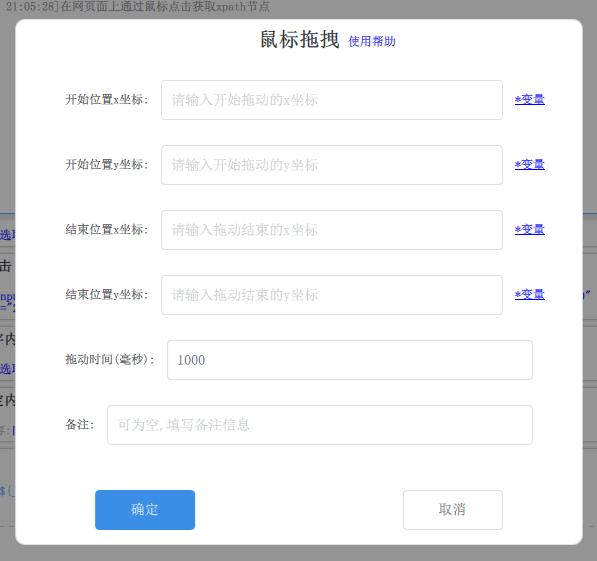597x561 pixels.
Task: Dismiss dialog using the 取消 button
Action: click(453, 510)
